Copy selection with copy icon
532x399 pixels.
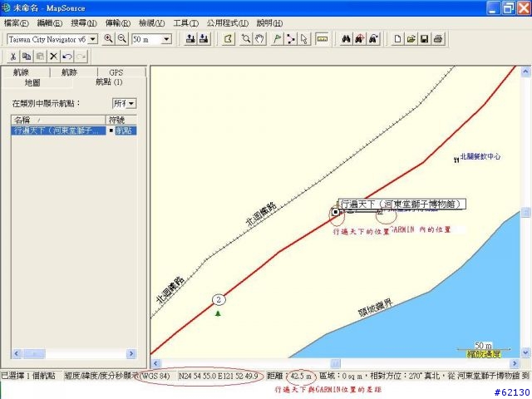tap(27, 57)
